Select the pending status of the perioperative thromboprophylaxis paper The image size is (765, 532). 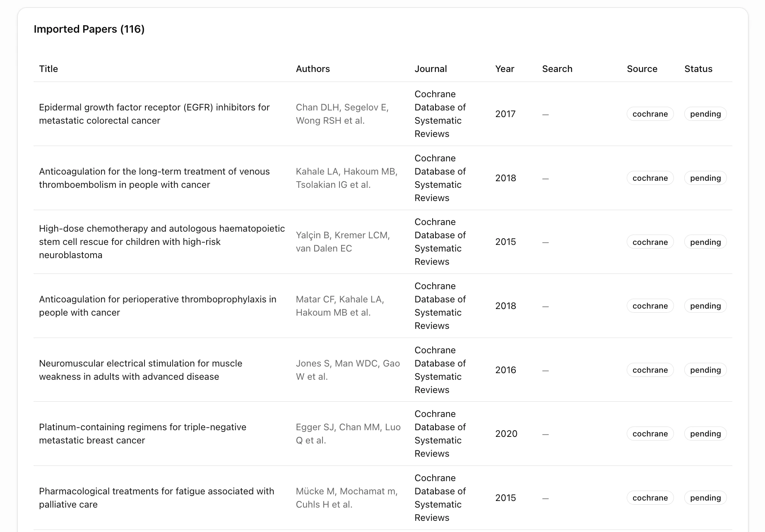click(x=705, y=306)
